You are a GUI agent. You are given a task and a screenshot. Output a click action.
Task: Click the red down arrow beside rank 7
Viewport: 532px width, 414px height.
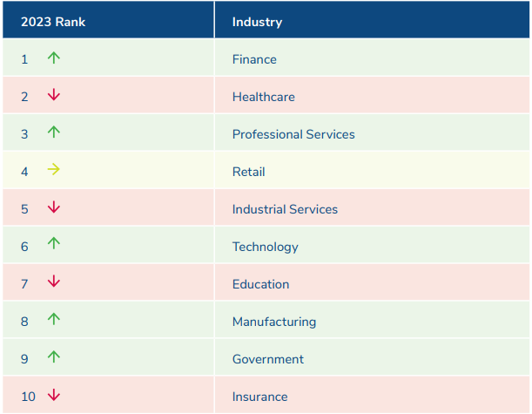53,282
